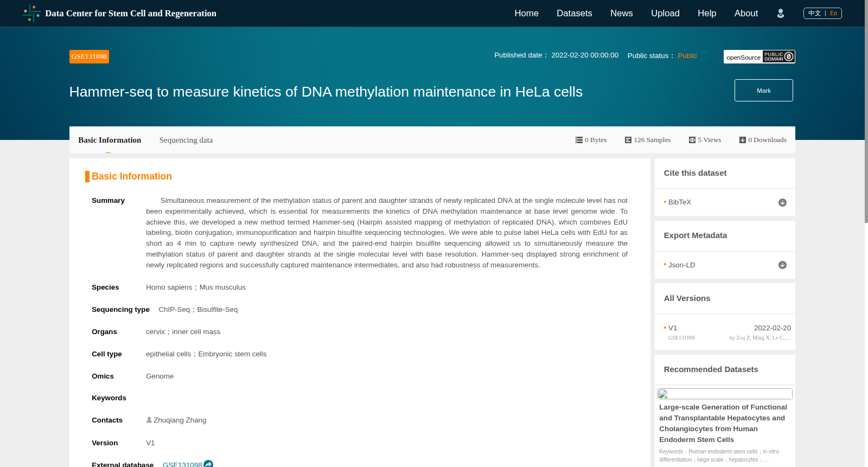868x467 pixels.
Task: Click the version date 2022-02-20
Action: coord(773,328)
